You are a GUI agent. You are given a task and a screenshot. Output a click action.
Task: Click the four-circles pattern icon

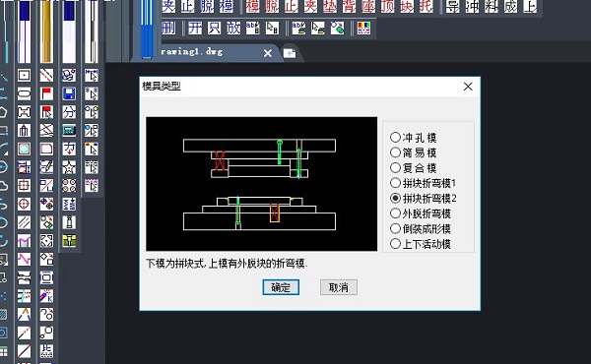[69, 186]
